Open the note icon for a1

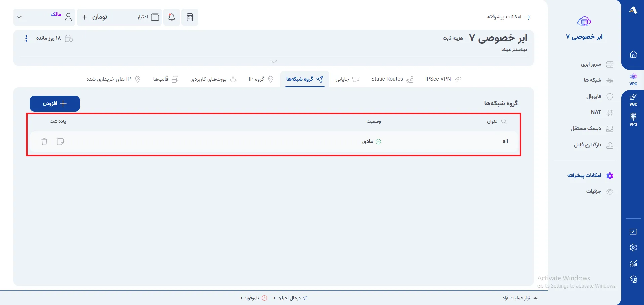tap(60, 142)
